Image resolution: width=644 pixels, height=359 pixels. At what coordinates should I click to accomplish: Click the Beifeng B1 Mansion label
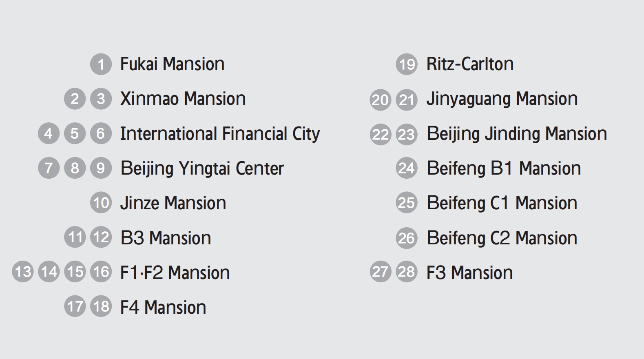pos(504,168)
